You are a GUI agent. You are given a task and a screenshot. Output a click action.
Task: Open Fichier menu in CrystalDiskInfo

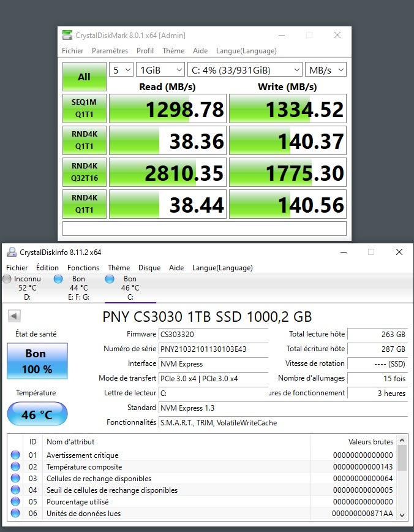click(x=17, y=268)
